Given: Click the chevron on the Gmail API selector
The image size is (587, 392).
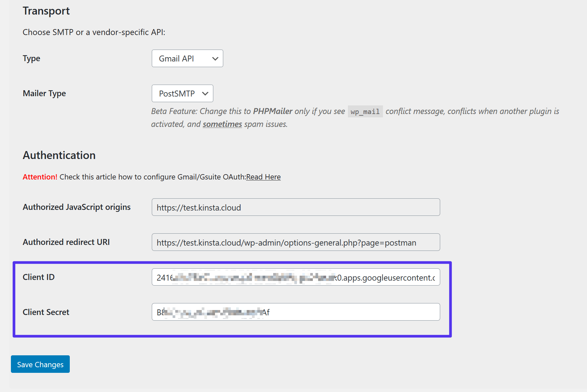Looking at the screenshot, I should (x=215, y=58).
